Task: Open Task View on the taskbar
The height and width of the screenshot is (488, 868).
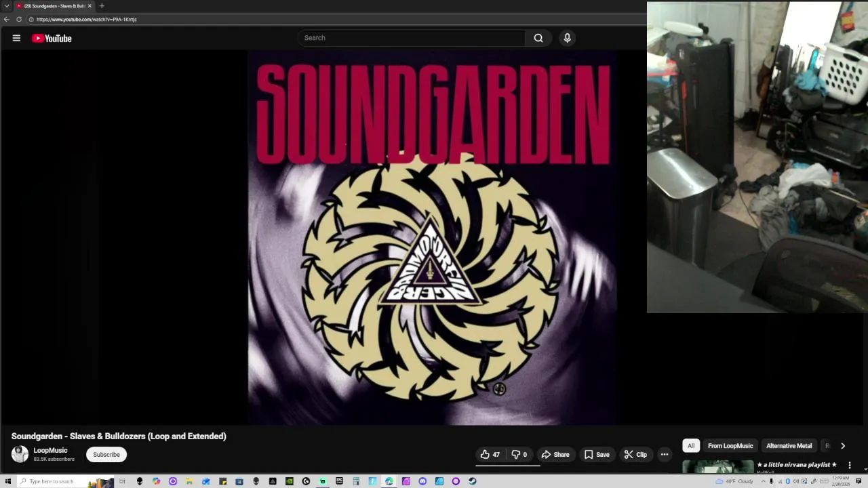Action: [122, 481]
